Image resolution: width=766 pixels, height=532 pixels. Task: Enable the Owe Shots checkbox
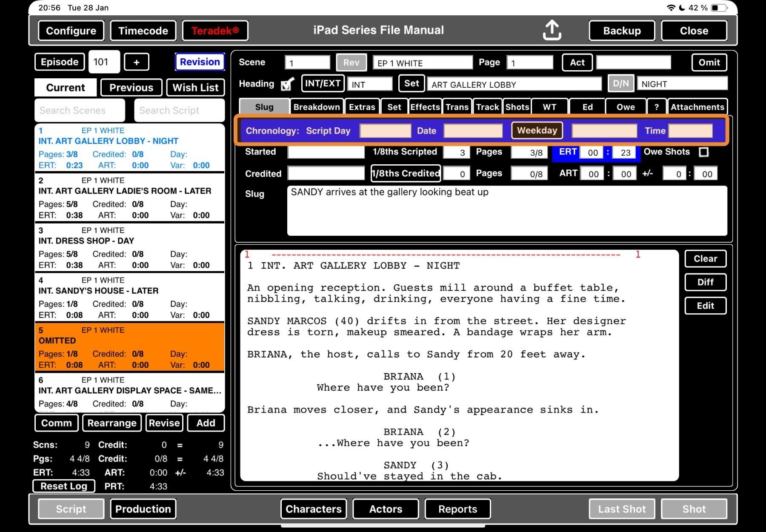[x=704, y=152]
